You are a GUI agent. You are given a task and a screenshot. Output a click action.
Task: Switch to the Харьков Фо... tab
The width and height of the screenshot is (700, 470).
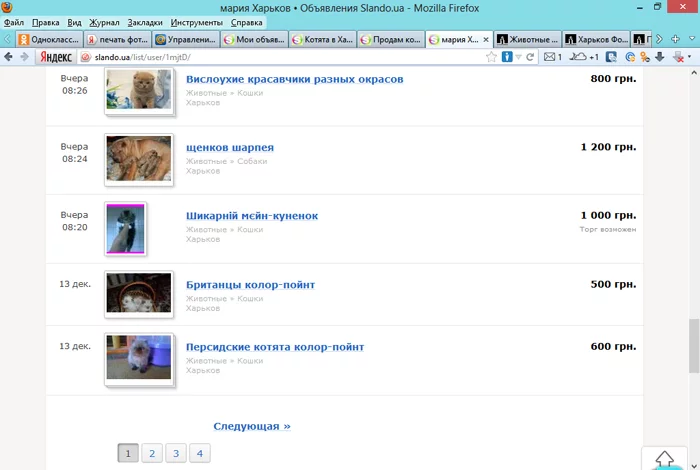[x=596, y=40]
